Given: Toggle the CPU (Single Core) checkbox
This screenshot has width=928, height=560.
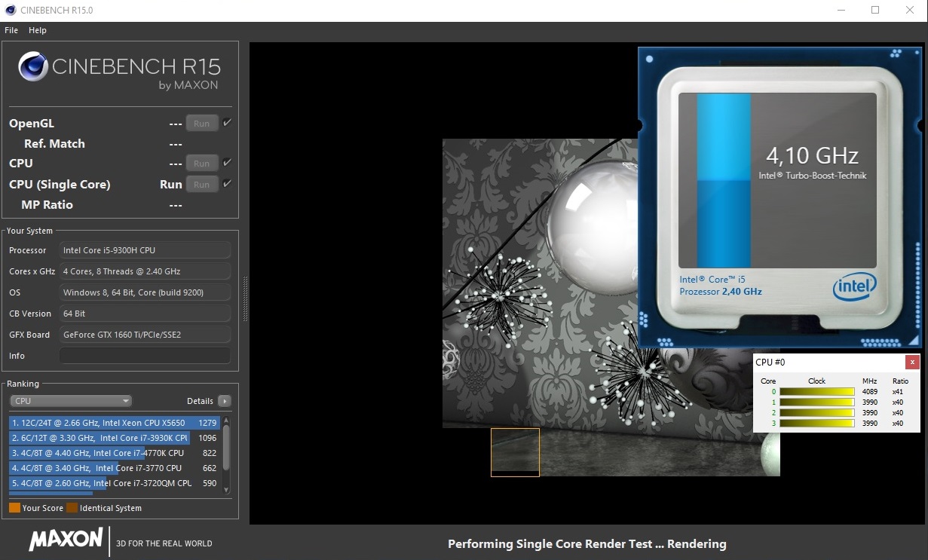Looking at the screenshot, I should (228, 183).
